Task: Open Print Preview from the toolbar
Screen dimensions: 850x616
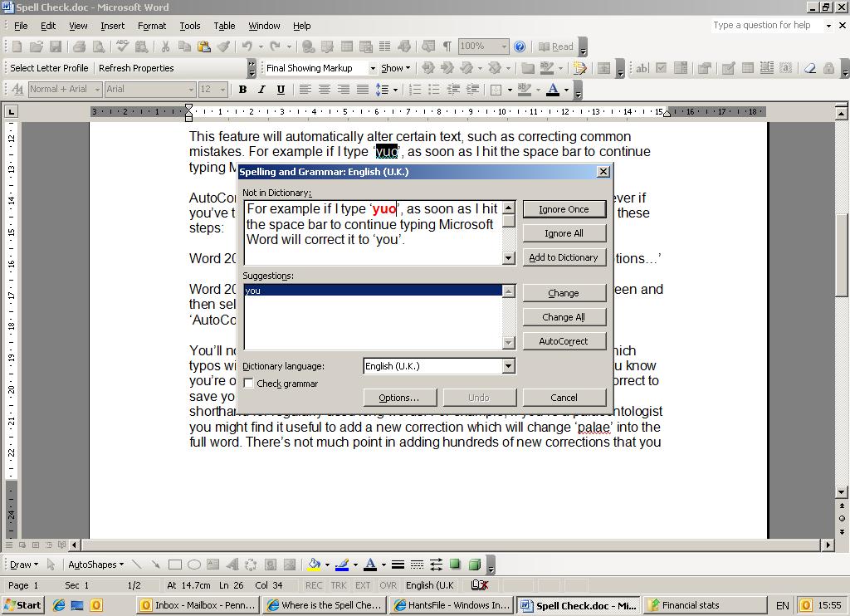Action: point(99,46)
